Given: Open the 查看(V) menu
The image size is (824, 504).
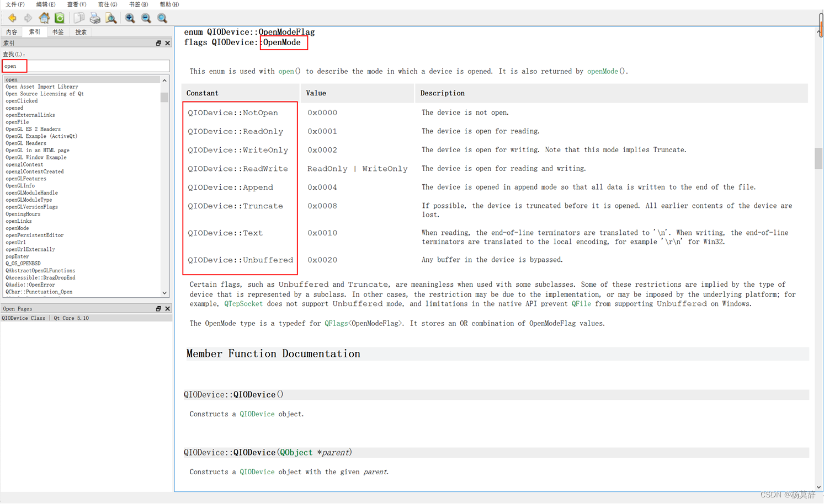Looking at the screenshot, I should coord(77,4).
